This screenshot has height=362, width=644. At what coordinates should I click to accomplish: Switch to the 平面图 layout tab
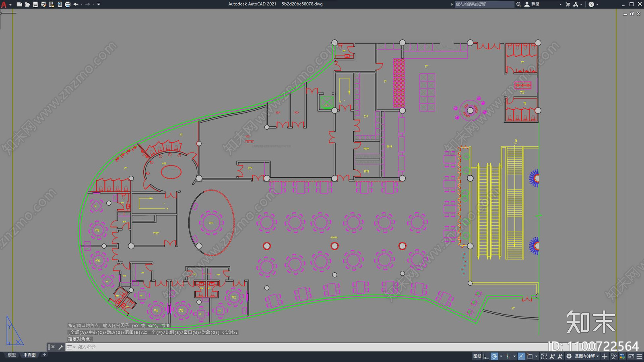pyautogui.click(x=29, y=355)
